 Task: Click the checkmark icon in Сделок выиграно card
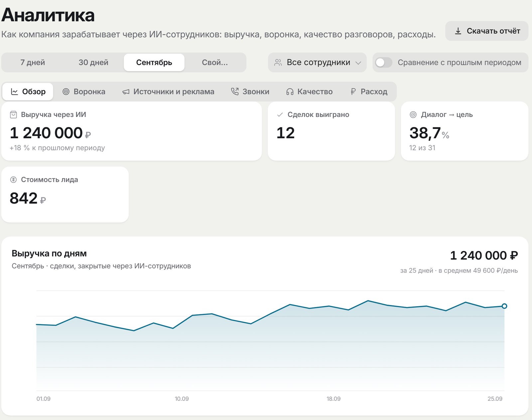pos(280,115)
